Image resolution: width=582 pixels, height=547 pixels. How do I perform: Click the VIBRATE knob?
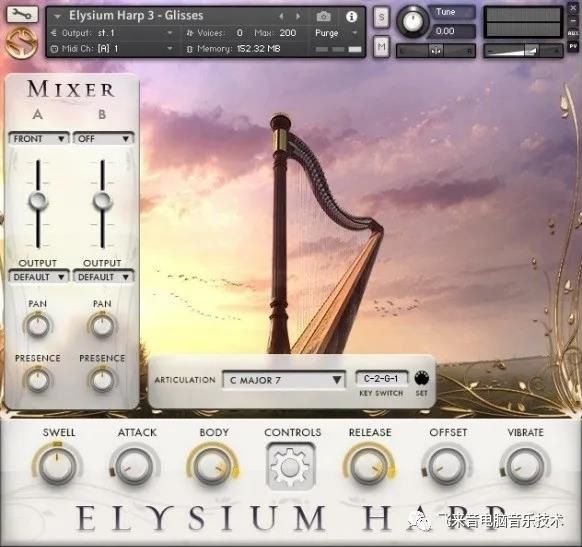click(x=524, y=466)
